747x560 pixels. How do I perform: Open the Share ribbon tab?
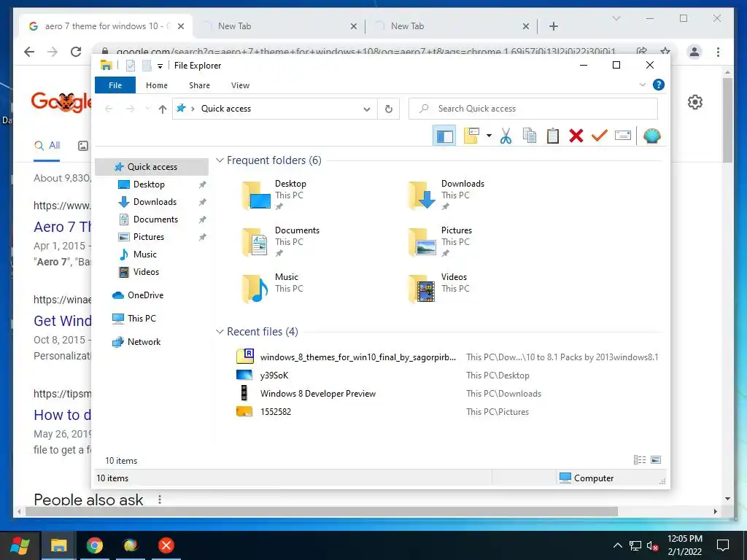tap(199, 85)
